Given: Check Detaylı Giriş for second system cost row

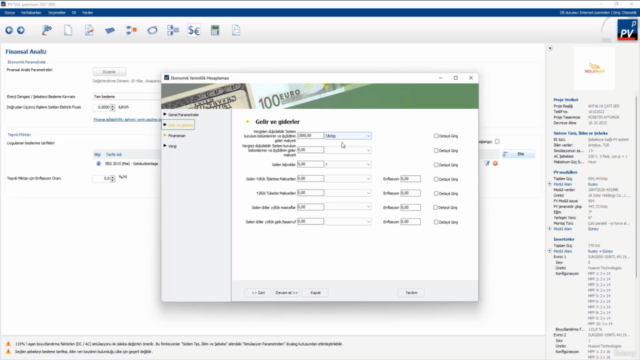Looking at the screenshot, I should 436,151.
